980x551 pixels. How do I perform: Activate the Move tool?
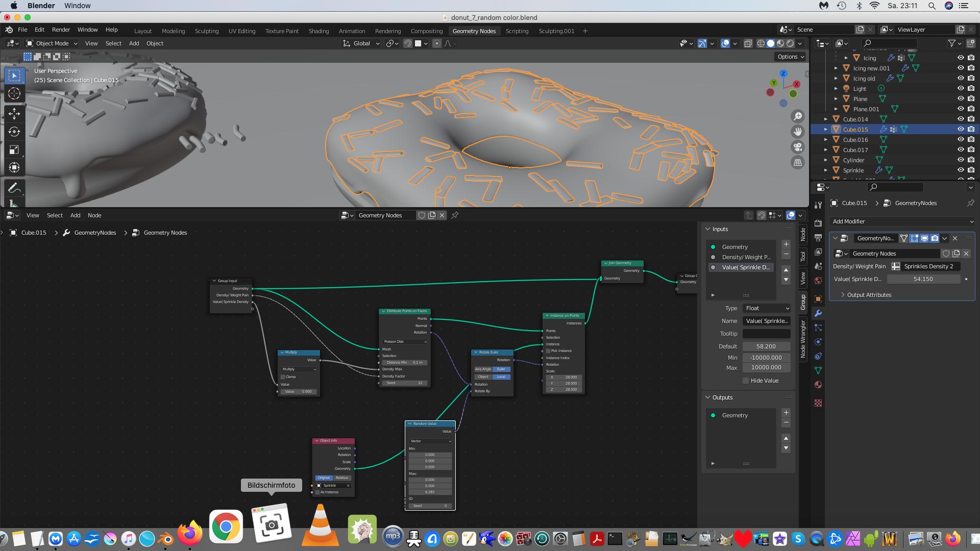[14, 113]
